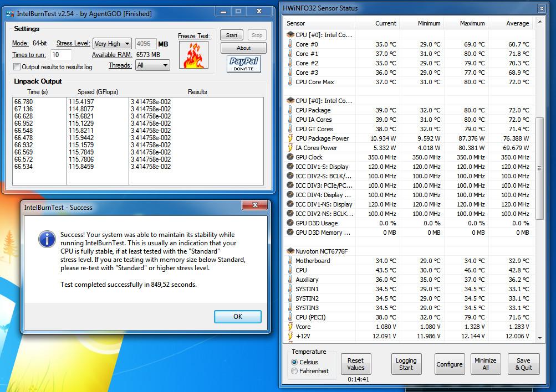Click the clock icon beside ICC DIV3: PCIe
Viewport: 556px width, 392px height.
tap(290, 185)
